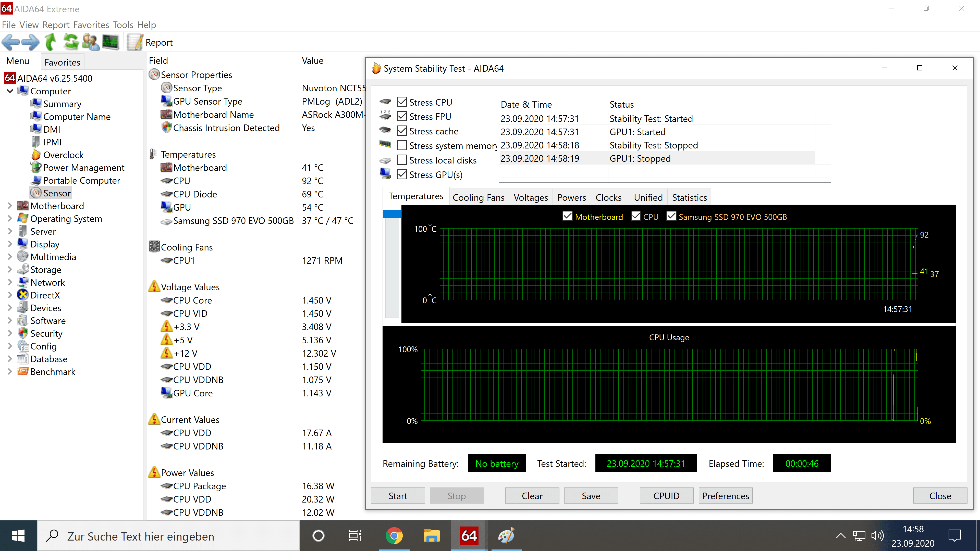This screenshot has width=980, height=551.
Task: Enable the Stress system memory checkbox
Action: pos(402,145)
